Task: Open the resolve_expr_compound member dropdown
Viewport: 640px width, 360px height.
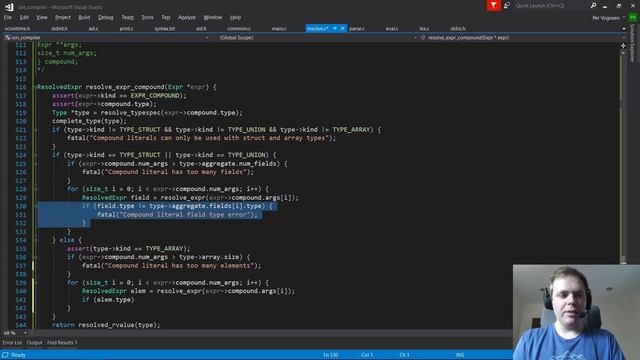Action: 522,38
